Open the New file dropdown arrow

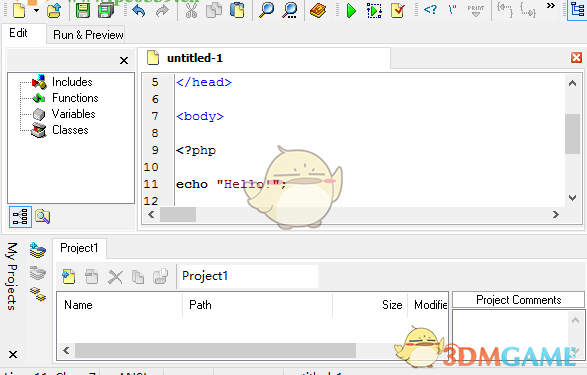coord(36,10)
